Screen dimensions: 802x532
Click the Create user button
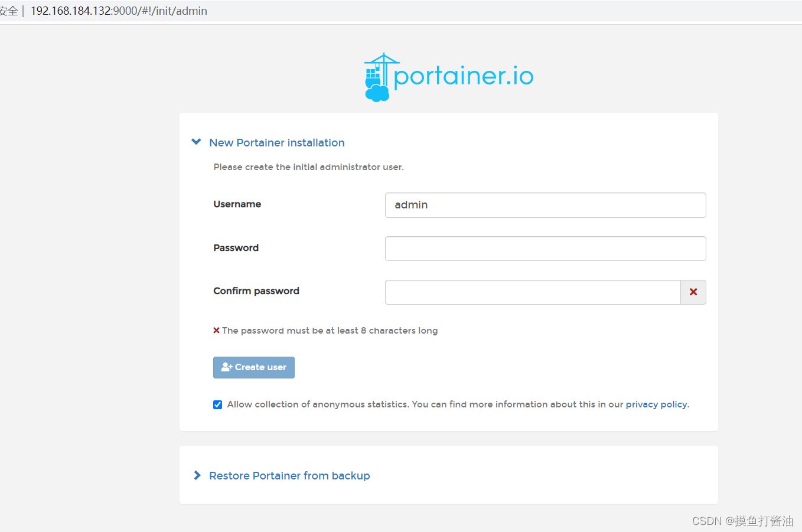[x=254, y=367]
